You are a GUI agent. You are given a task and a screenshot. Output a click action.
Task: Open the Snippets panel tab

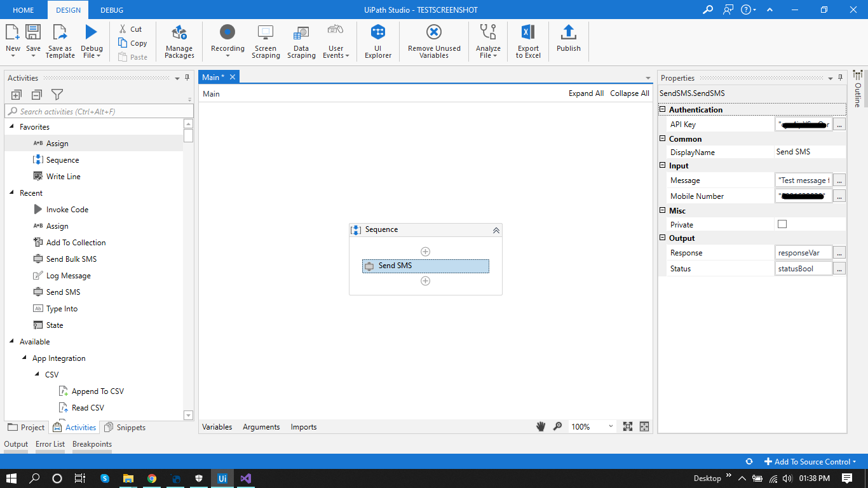125,428
